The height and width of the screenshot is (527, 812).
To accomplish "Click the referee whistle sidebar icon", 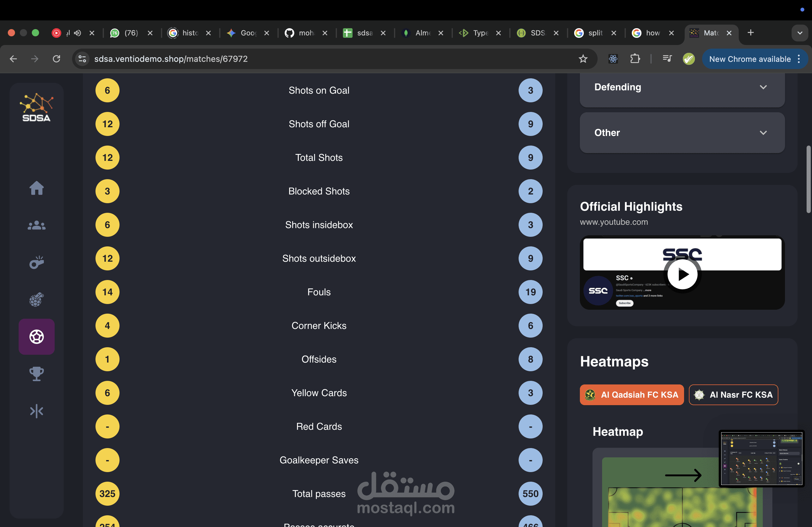I will point(37,263).
